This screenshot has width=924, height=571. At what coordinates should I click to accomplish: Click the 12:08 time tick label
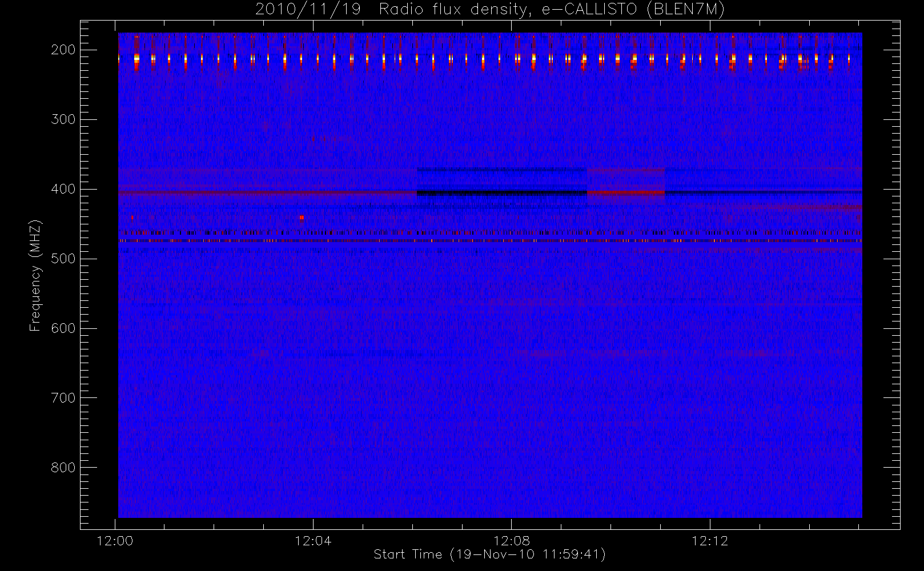(x=512, y=541)
